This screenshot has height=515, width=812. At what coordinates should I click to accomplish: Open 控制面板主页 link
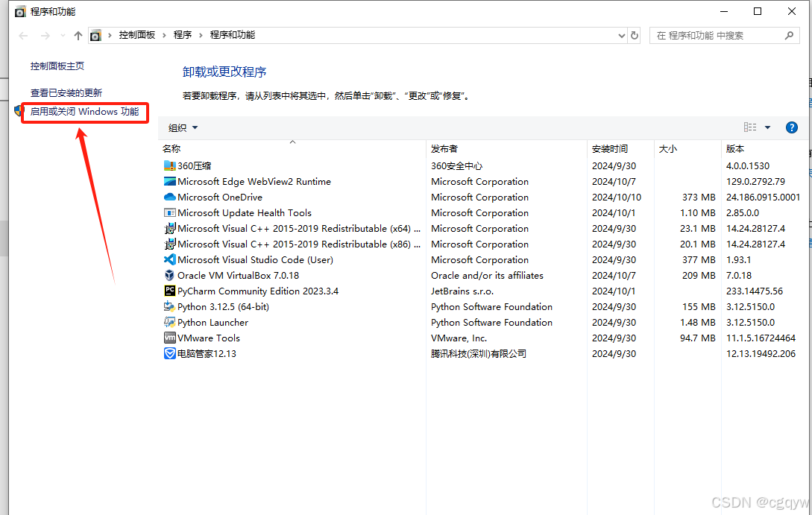[x=57, y=66]
